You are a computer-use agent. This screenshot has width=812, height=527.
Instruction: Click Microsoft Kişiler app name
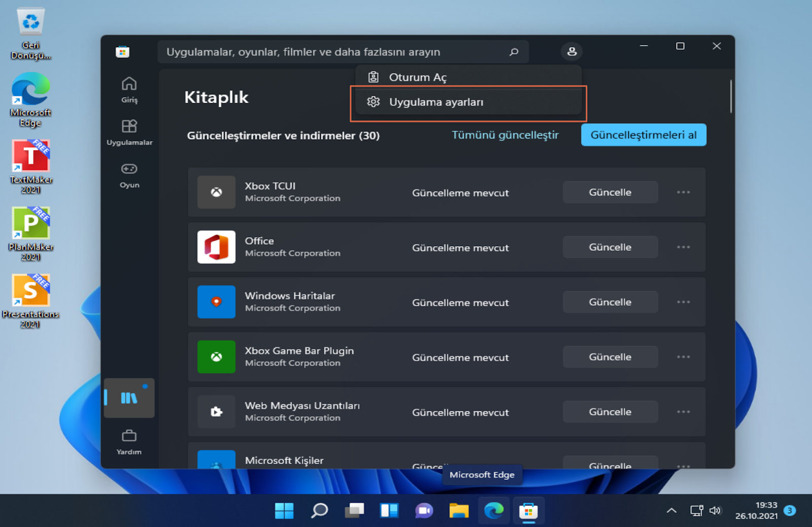(284, 460)
